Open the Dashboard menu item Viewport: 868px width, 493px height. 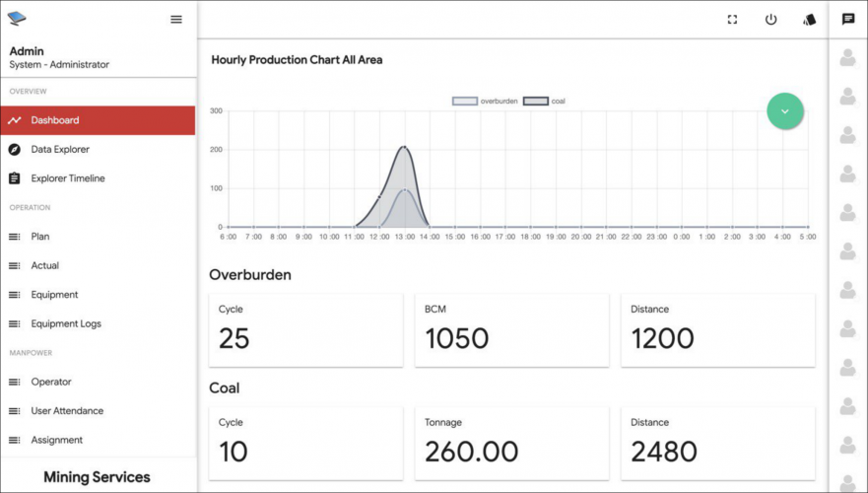point(55,120)
